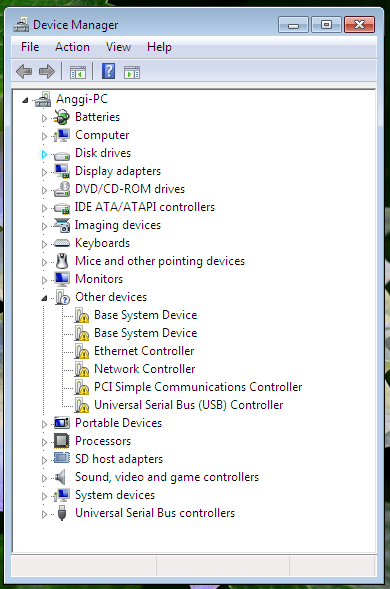This screenshot has height=589, width=390.
Task: Select PCI Simple Communications Controller entry
Action: click(198, 387)
